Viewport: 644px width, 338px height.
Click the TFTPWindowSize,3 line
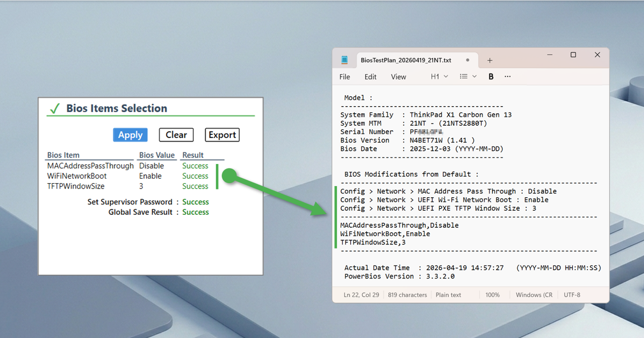[373, 242]
